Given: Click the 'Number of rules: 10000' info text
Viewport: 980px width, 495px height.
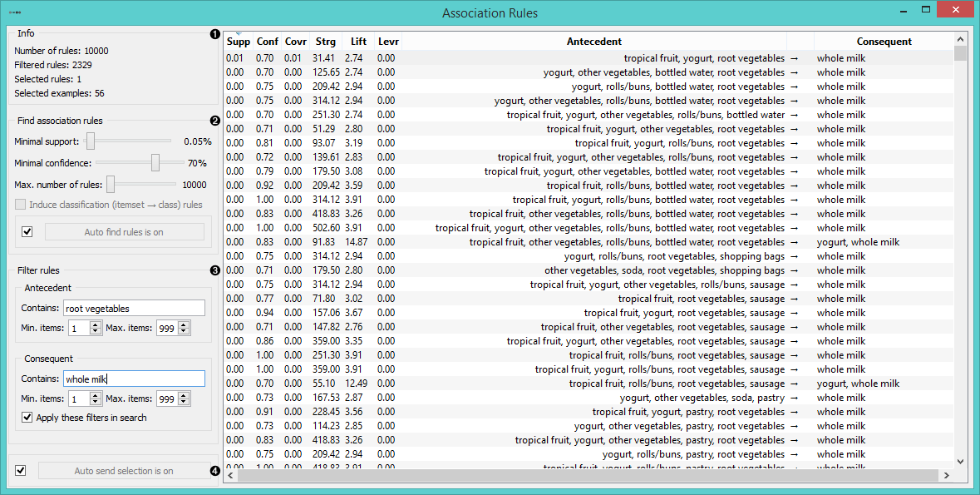Looking at the screenshot, I should pyautogui.click(x=62, y=51).
